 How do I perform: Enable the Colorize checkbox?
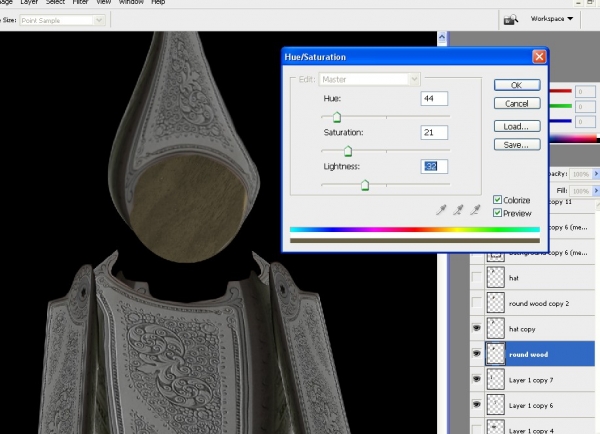tap(497, 200)
